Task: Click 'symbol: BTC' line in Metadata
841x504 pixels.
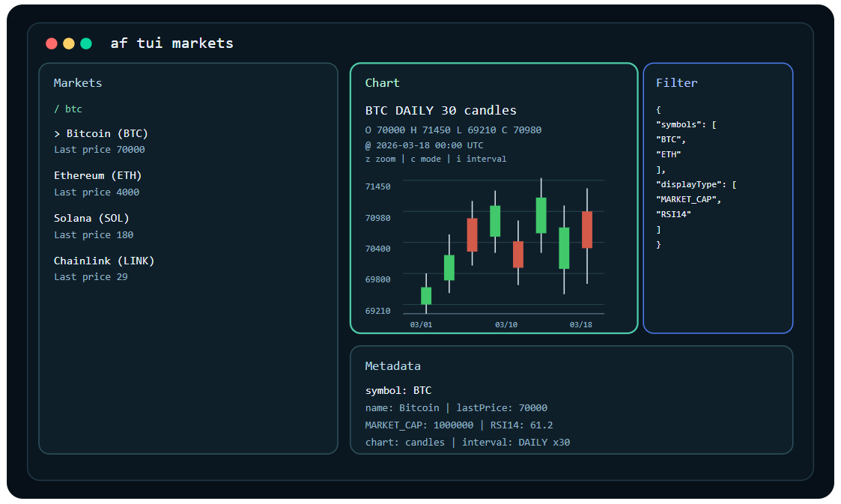Action: click(x=398, y=391)
